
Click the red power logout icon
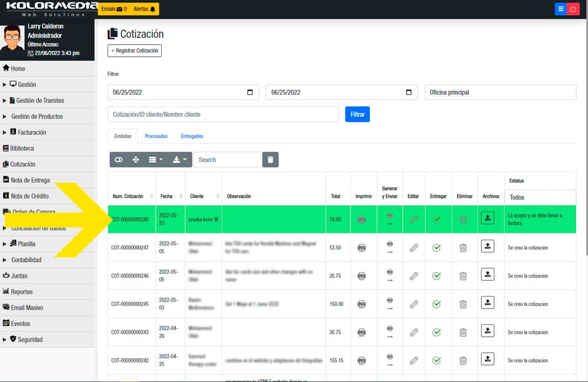(x=573, y=9)
